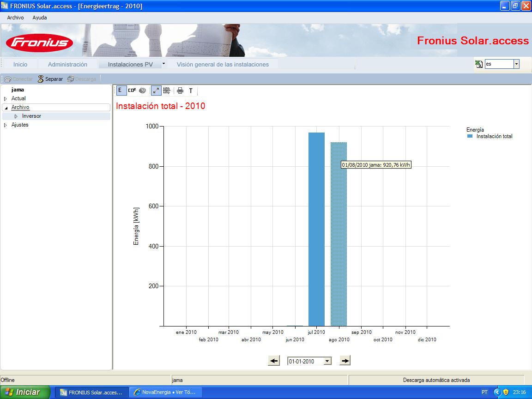Open the Ayuda menu

pyautogui.click(x=40, y=18)
